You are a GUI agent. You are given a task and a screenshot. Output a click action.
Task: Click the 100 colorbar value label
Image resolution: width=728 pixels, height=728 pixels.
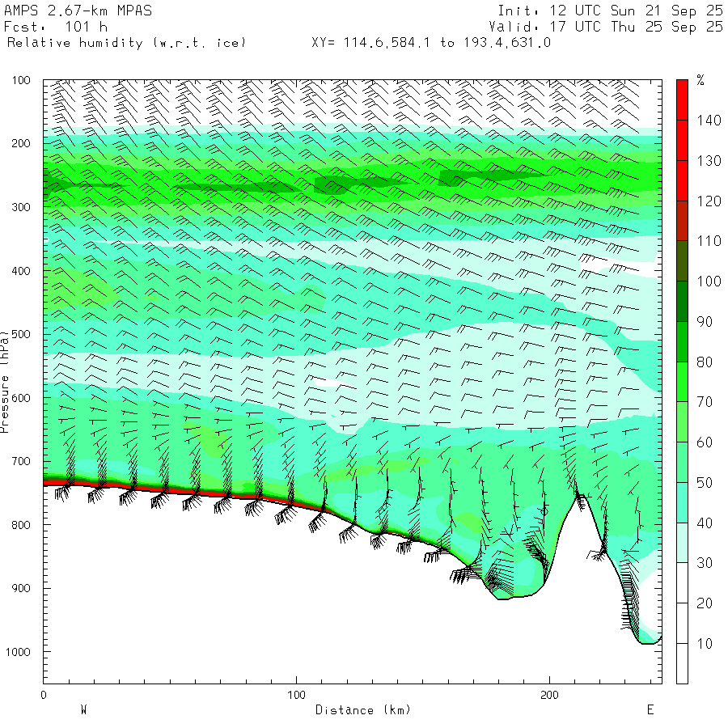(709, 281)
